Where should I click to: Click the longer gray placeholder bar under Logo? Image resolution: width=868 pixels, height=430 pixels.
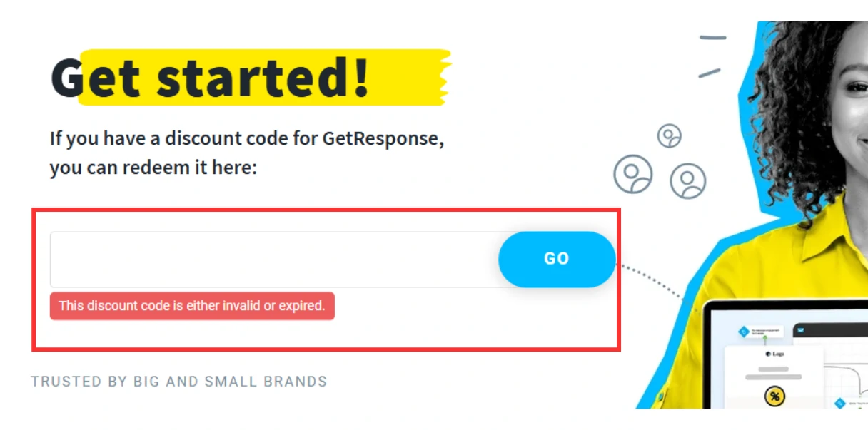774,377
